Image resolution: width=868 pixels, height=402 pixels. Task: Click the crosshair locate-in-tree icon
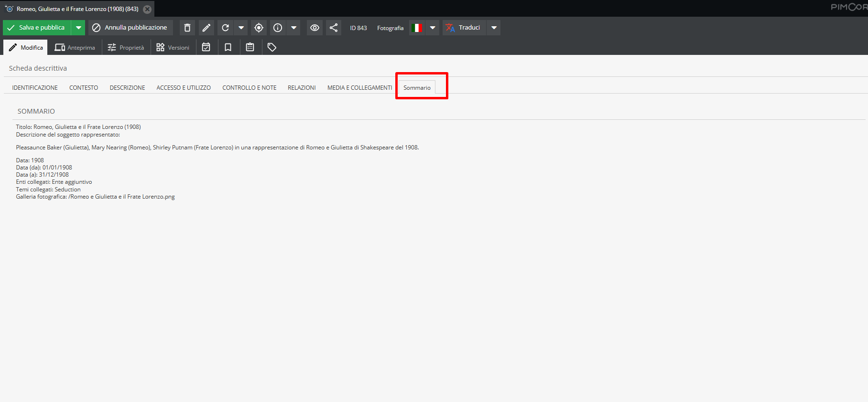[259, 28]
